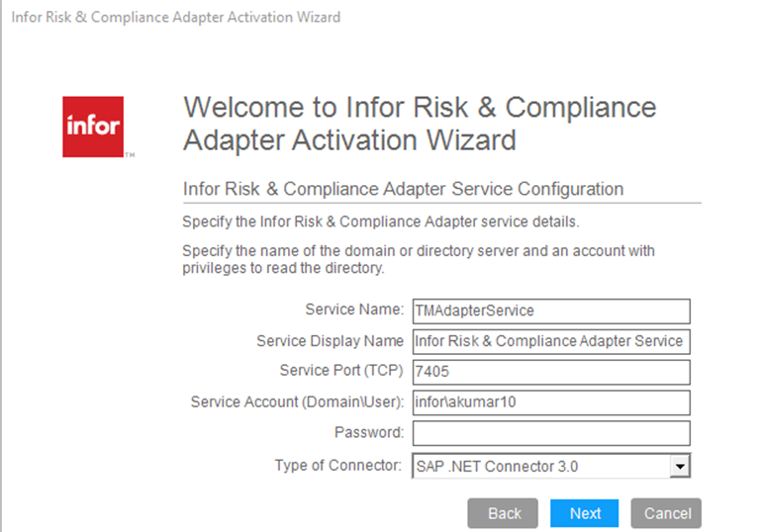This screenshot has height=532, width=762.
Task: Click the large Welcome heading
Action: (x=420, y=124)
